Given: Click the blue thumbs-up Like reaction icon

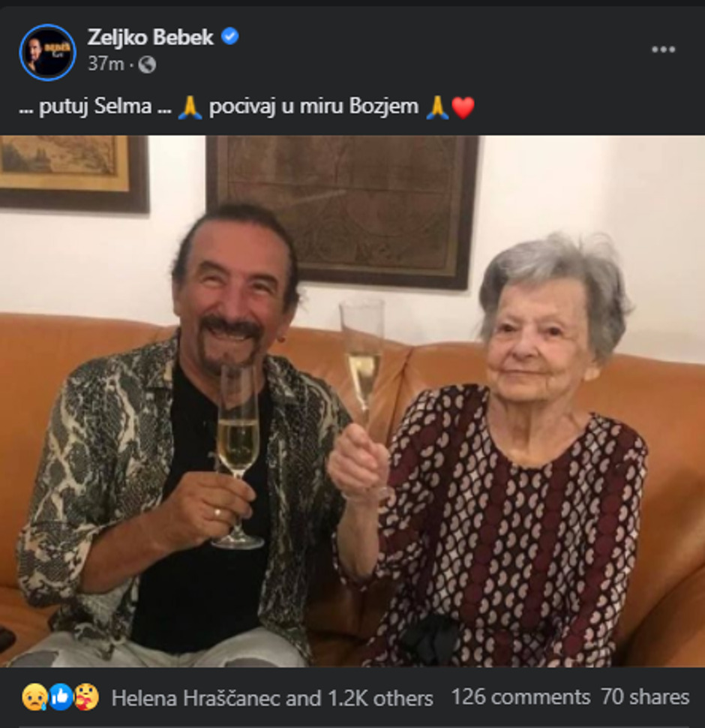Looking at the screenshot, I should tap(61, 698).
